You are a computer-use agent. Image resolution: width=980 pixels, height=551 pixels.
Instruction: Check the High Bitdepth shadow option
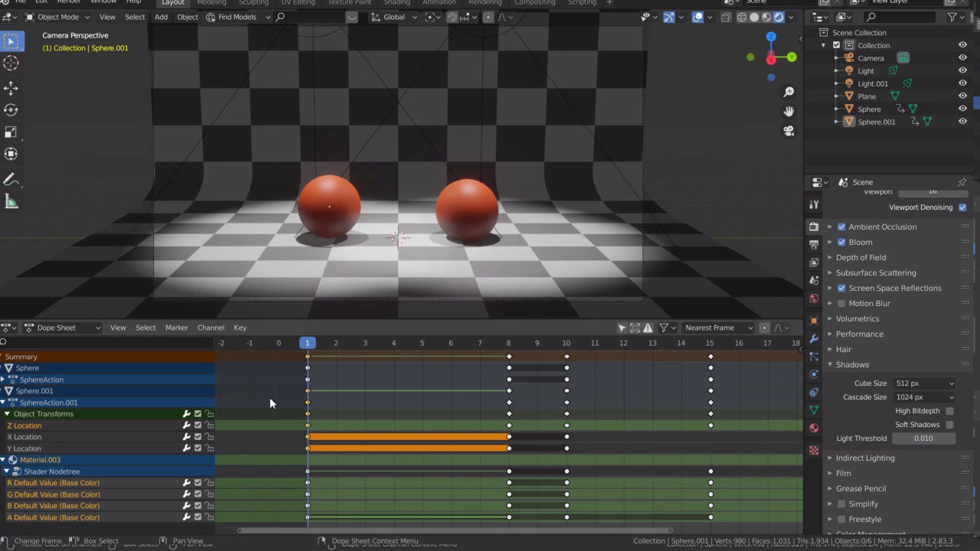click(x=949, y=410)
